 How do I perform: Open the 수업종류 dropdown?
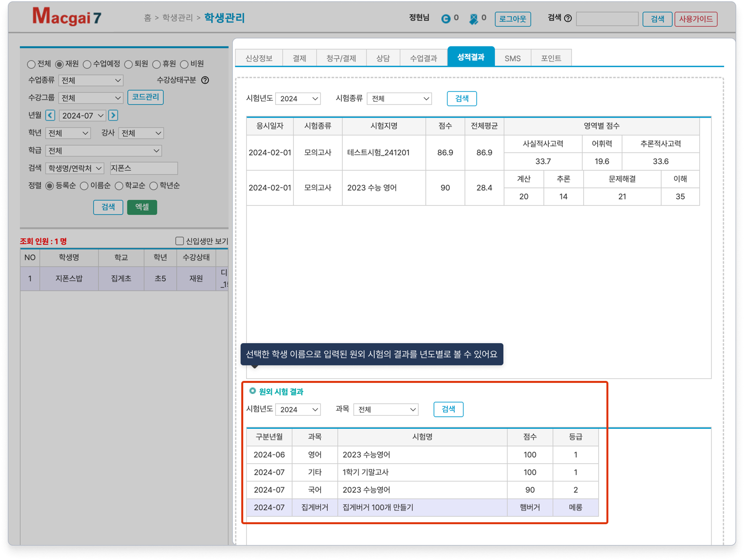point(91,80)
